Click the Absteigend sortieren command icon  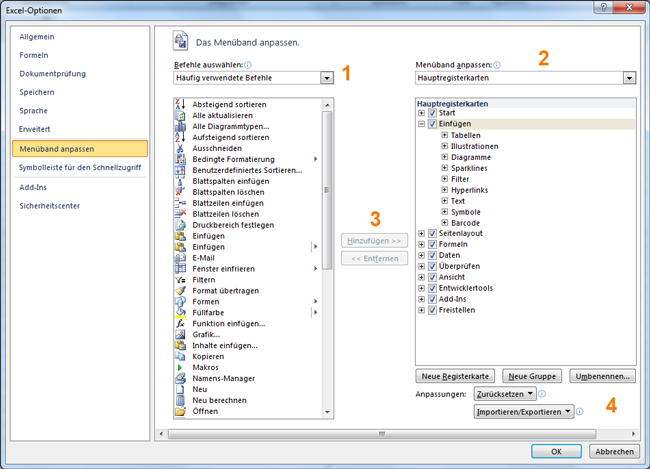click(180, 104)
